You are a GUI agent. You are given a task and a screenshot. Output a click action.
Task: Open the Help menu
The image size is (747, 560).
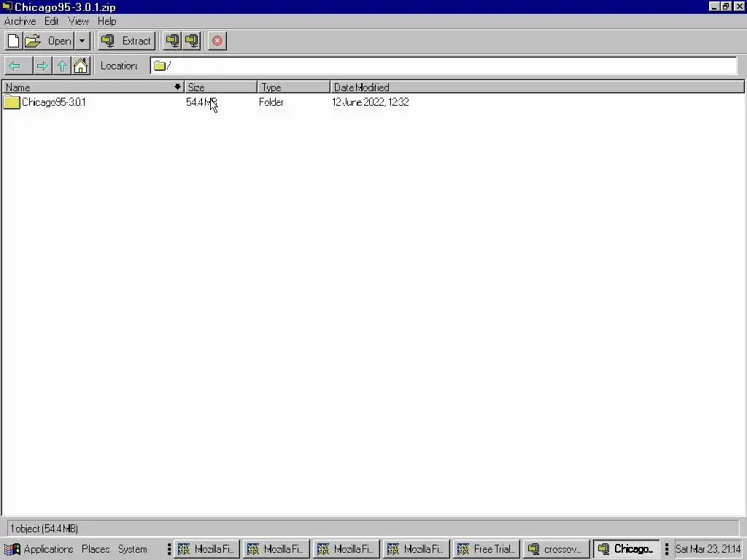pyautogui.click(x=107, y=21)
